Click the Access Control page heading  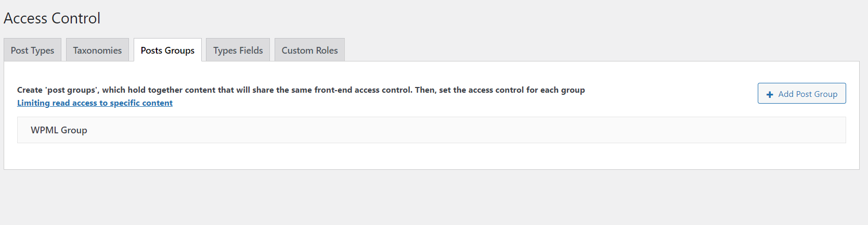click(x=52, y=18)
